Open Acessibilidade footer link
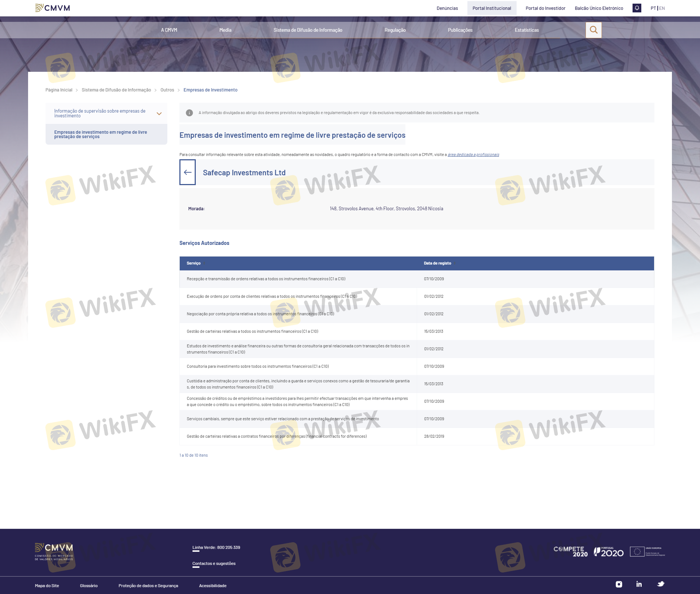Image resolution: width=700 pixels, height=594 pixels. 213,586
